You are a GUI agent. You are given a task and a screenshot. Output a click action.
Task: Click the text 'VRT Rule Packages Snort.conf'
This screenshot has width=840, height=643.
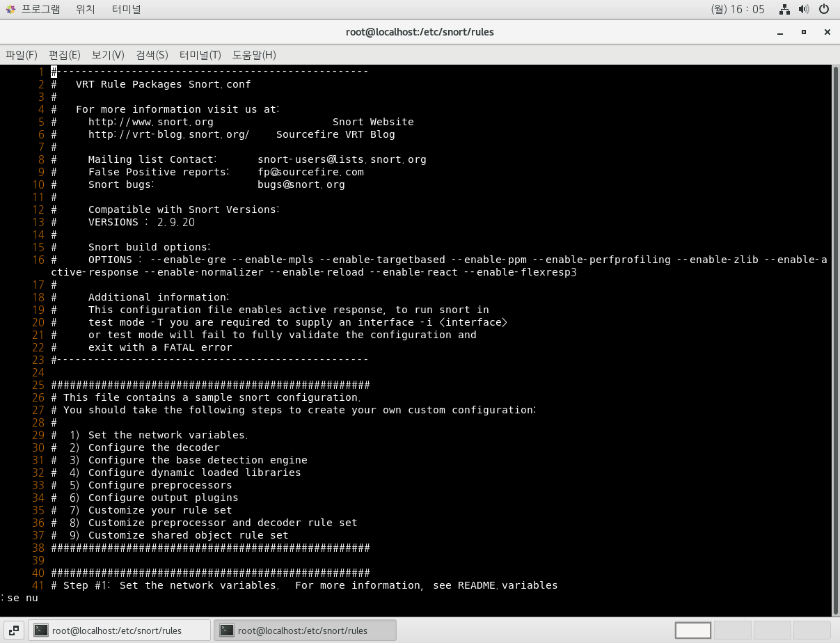pos(164,84)
